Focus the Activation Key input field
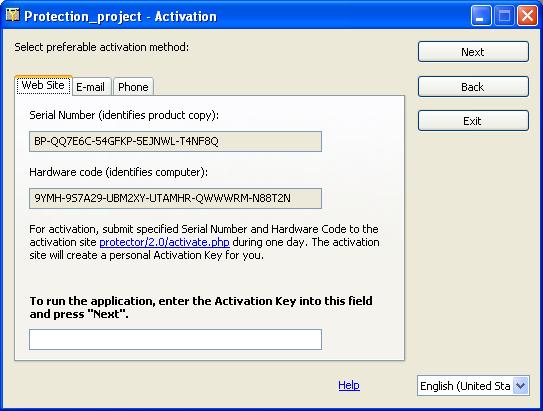The image size is (543, 411). (x=176, y=339)
